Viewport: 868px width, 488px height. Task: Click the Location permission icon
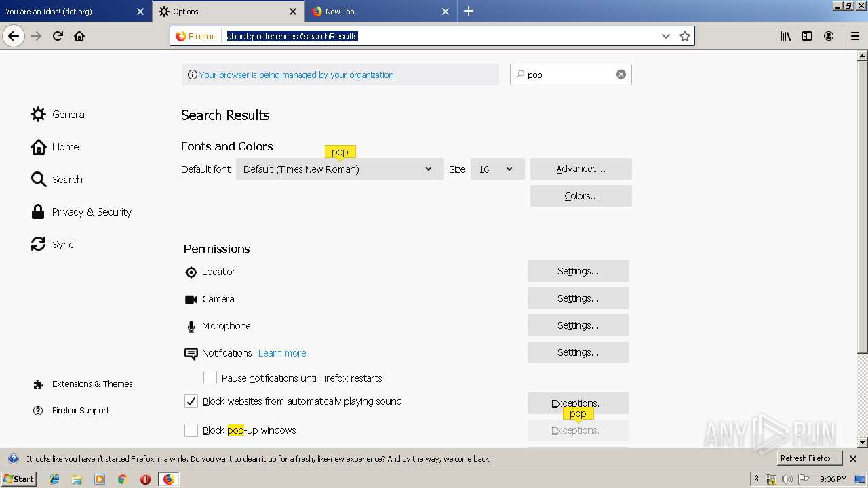(x=191, y=272)
